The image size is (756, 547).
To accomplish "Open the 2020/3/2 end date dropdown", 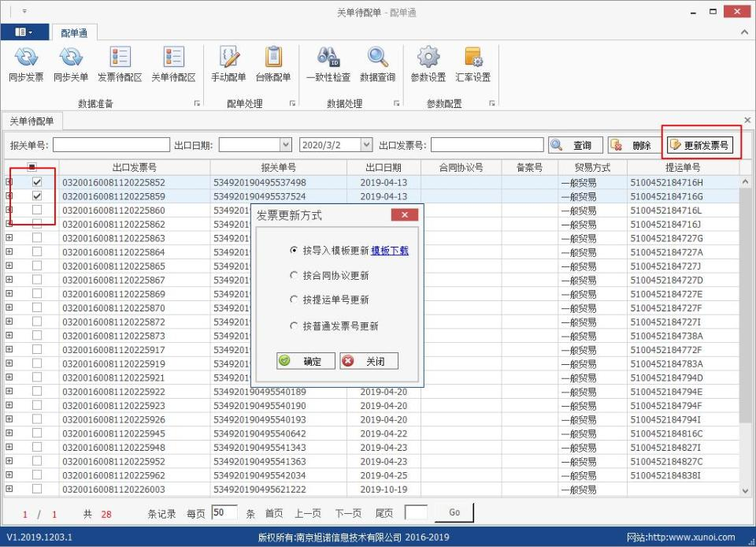I will tap(366, 145).
